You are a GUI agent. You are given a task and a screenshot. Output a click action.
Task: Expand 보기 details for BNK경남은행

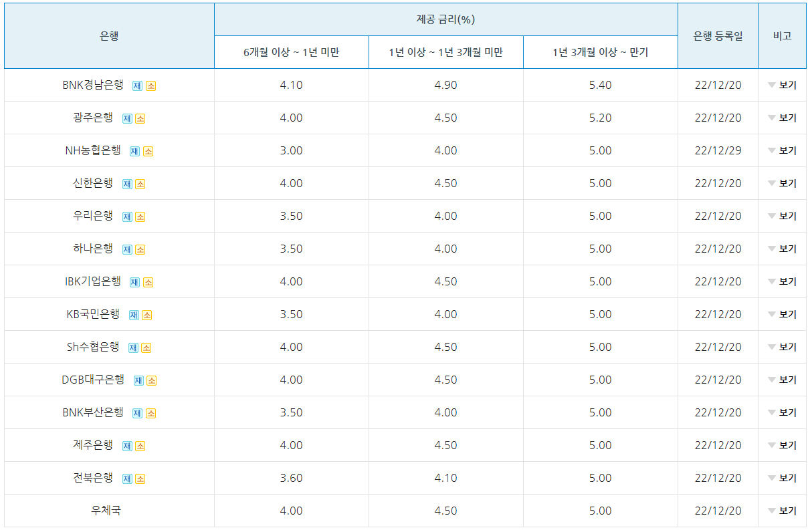tap(783, 85)
